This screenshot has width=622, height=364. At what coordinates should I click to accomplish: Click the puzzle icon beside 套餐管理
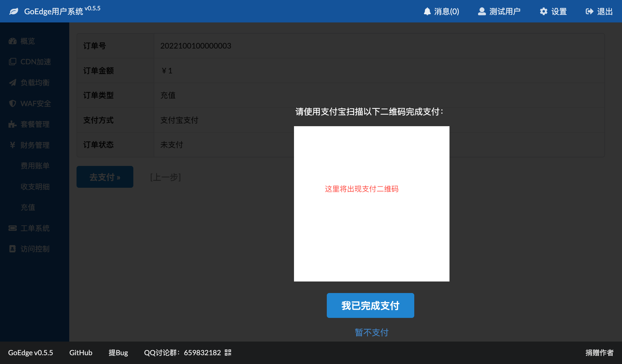click(12, 124)
